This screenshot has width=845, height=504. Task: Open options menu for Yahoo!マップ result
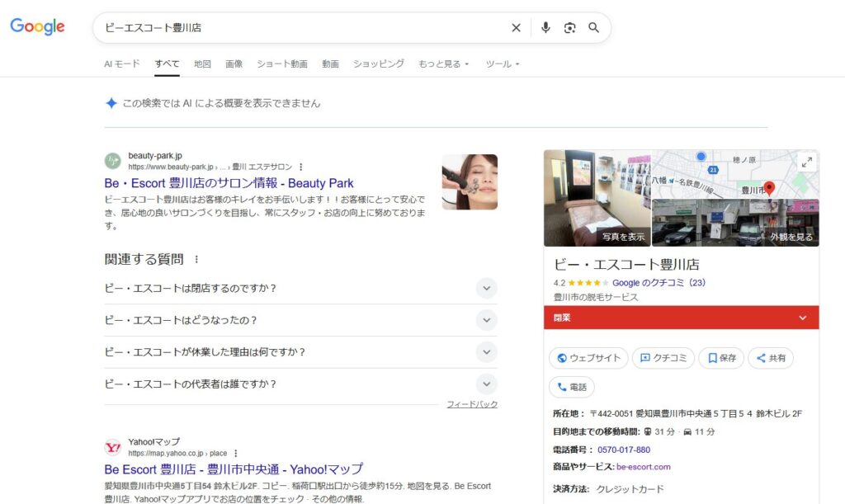(x=236, y=453)
